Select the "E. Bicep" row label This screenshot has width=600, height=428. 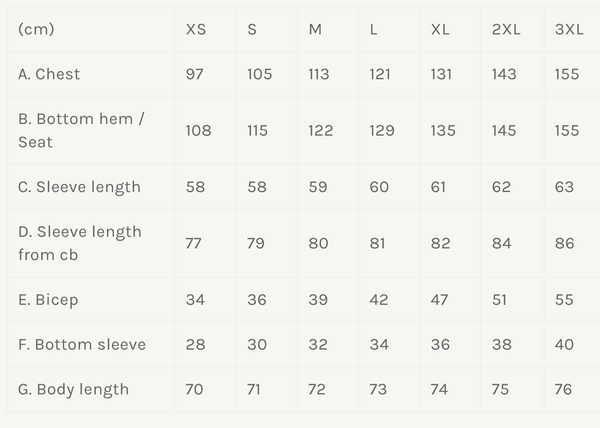48,299
